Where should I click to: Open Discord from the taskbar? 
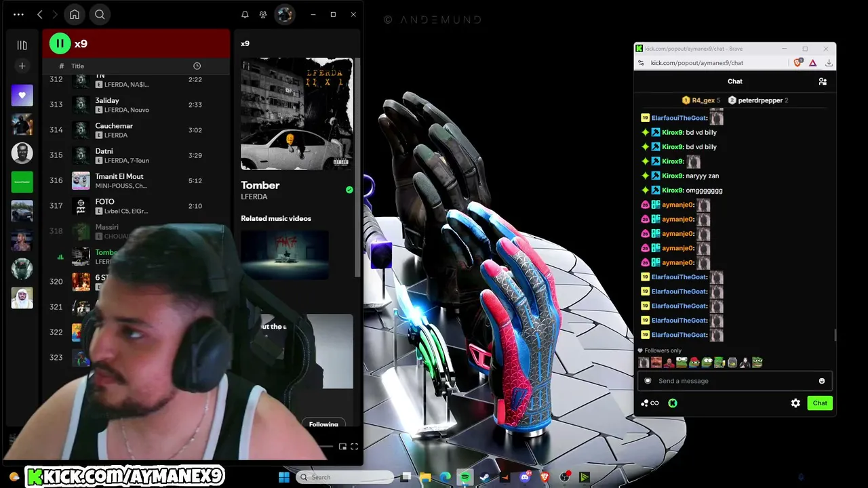525,477
